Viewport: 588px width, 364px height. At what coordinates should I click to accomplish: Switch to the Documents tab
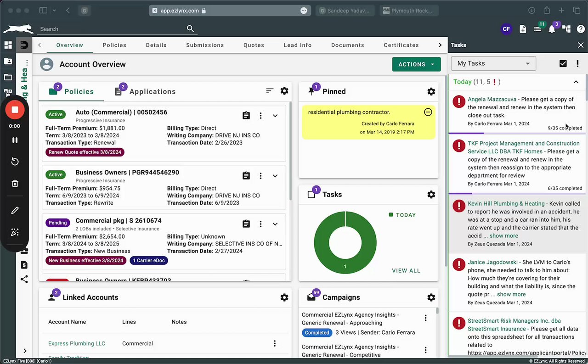(348, 45)
